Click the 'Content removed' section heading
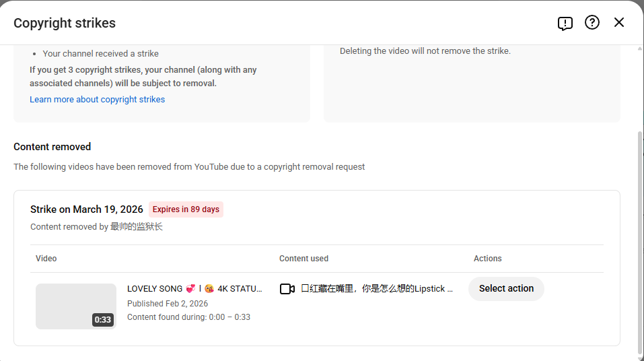Screen dimensions: 644x361 point(52,147)
